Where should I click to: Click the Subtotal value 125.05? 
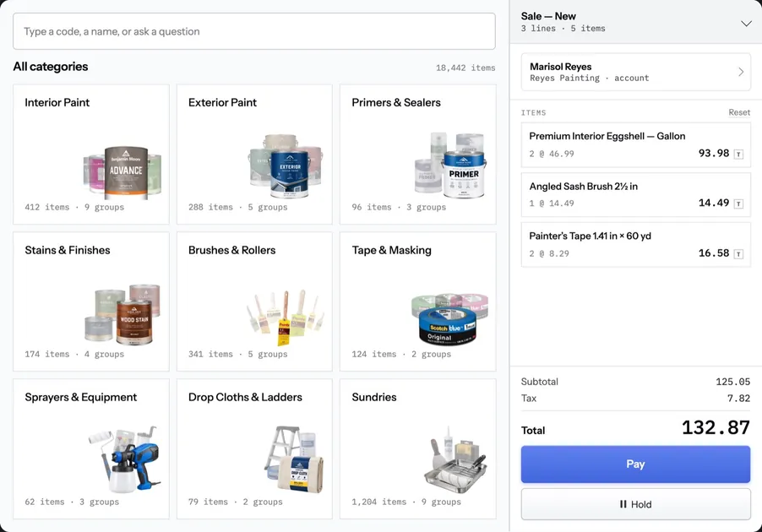pos(732,382)
